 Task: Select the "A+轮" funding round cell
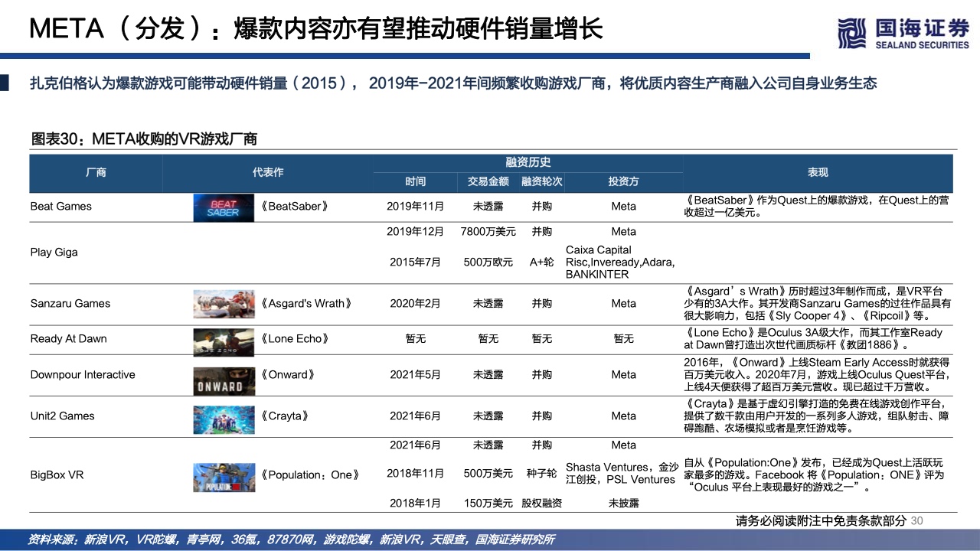click(542, 262)
